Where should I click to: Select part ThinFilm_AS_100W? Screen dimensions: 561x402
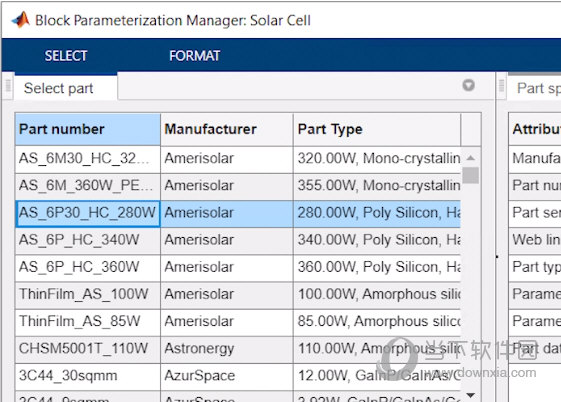pos(88,294)
